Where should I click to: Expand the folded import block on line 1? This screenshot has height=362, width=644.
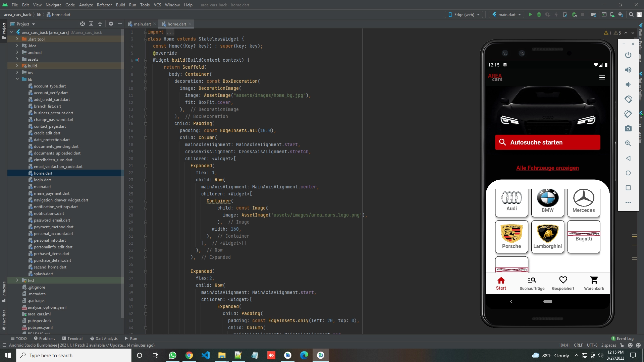(146, 32)
